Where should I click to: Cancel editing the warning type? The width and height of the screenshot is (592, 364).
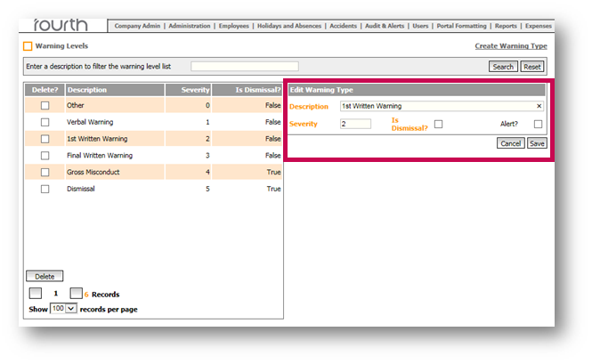[509, 142]
